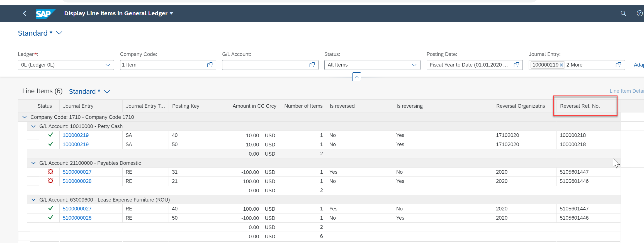This screenshot has height=243, width=644.
Task: Click the 2 More journal entry tokens
Action: 574,65
